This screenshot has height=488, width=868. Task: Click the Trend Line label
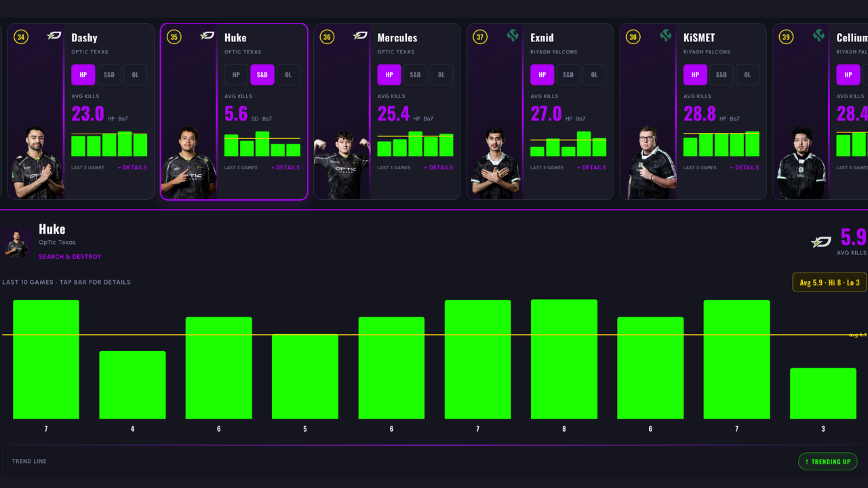click(29, 462)
